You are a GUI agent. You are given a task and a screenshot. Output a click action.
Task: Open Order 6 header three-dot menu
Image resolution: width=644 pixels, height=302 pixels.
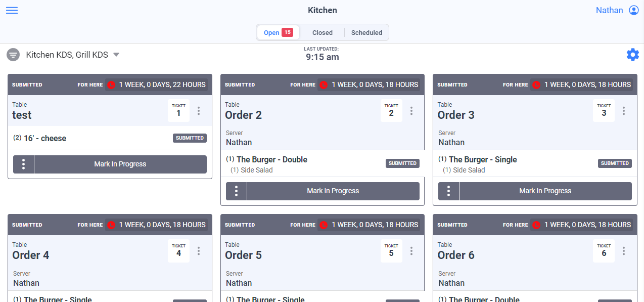click(624, 251)
